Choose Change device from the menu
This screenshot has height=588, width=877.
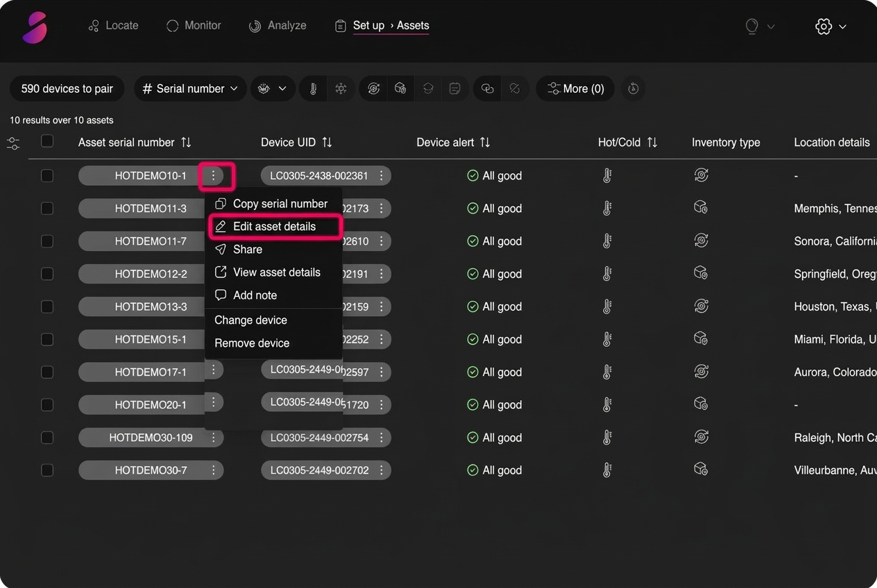tap(273, 320)
